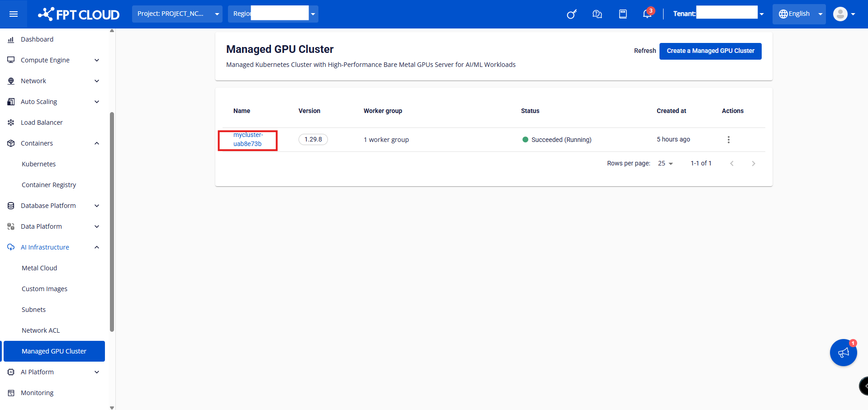This screenshot has width=868, height=410.
Task: Click the Refresh button
Action: coord(645,51)
